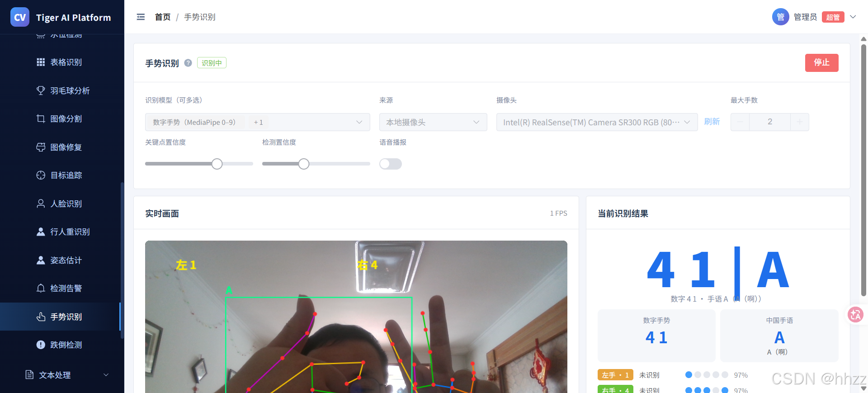Image resolution: width=868 pixels, height=393 pixels.
Task: Click the 1 FPS indicator text
Action: pyautogui.click(x=558, y=213)
